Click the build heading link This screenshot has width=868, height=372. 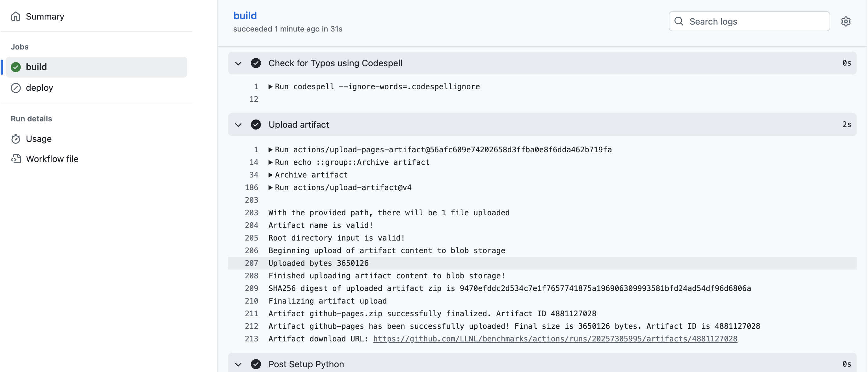click(245, 15)
